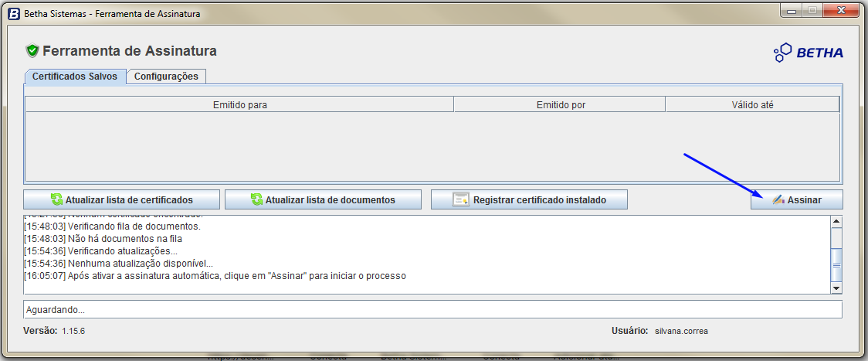
Task: Click Atualizar lista de documentos button
Action: coord(324,199)
